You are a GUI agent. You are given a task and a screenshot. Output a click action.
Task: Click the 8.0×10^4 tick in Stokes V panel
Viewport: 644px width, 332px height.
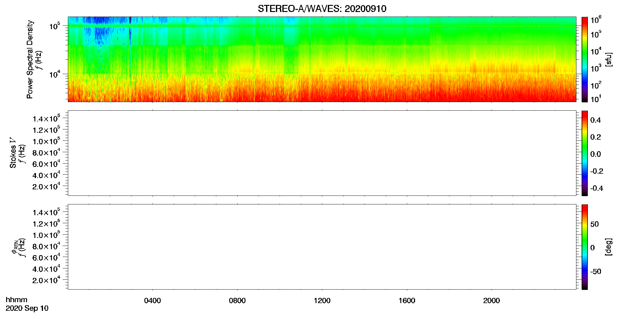[x=46, y=152]
